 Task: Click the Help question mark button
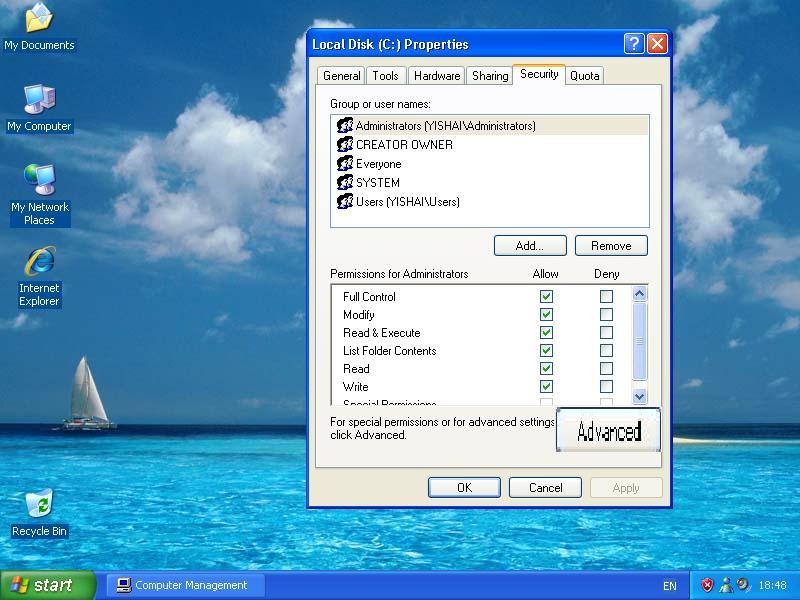tap(634, 44)
